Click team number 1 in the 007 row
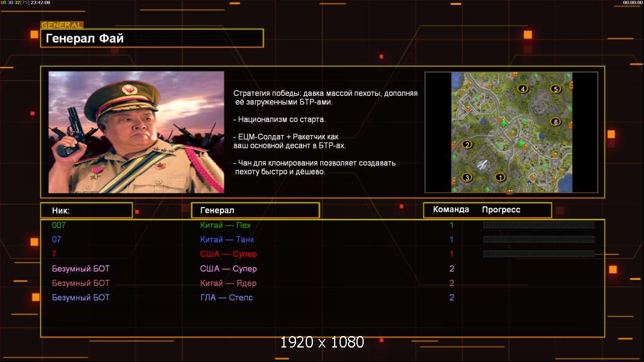The image size is (644, 362). (451, 225)
